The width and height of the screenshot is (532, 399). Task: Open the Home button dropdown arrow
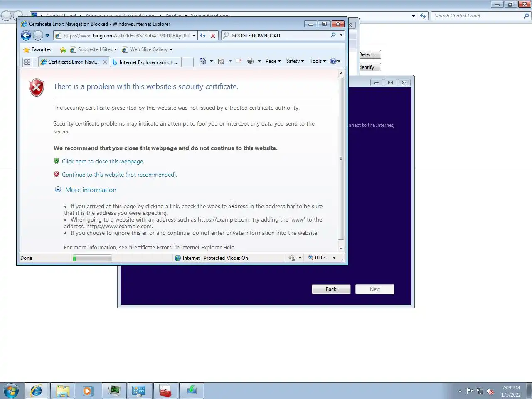tap(212, 61)
